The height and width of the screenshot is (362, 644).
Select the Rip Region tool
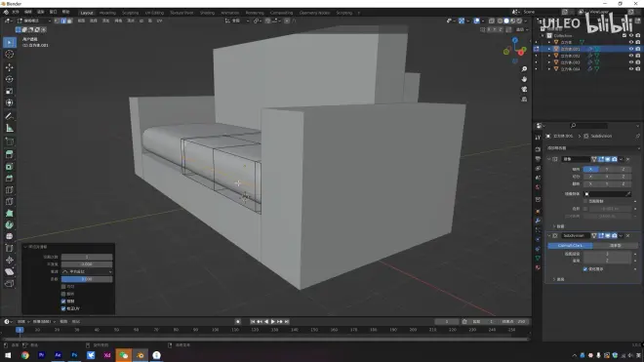coord(10,284)
